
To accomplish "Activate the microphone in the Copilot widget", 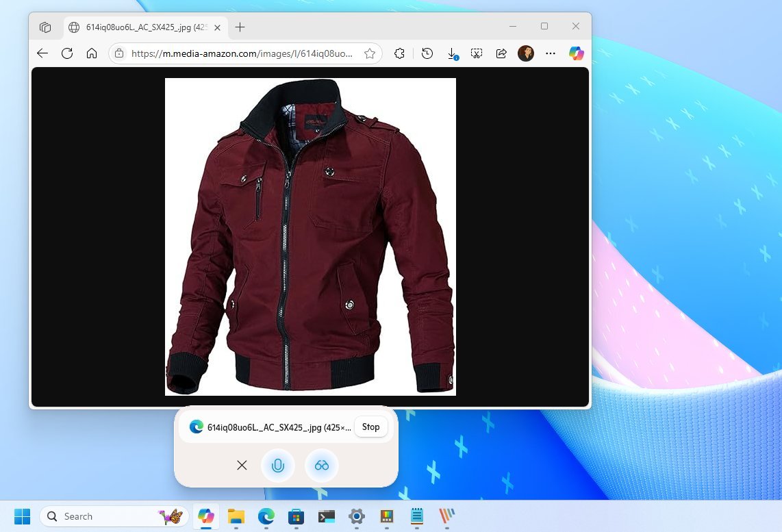I will pos(278,465).
